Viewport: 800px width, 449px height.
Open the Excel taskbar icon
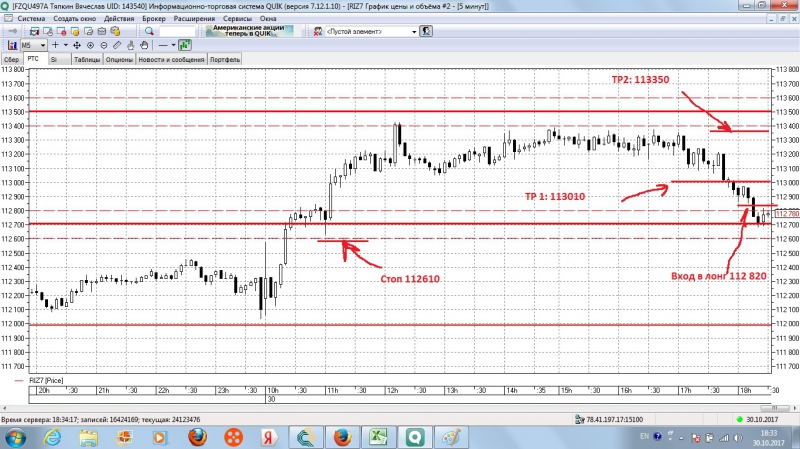click(x=378, y=437)
